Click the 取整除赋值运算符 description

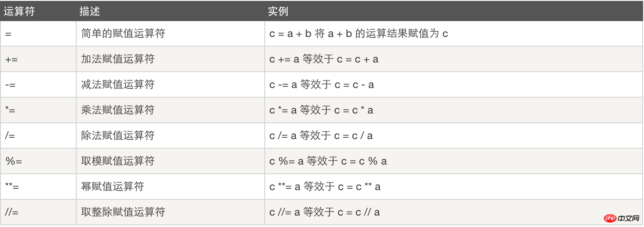(x=123, y=212)
